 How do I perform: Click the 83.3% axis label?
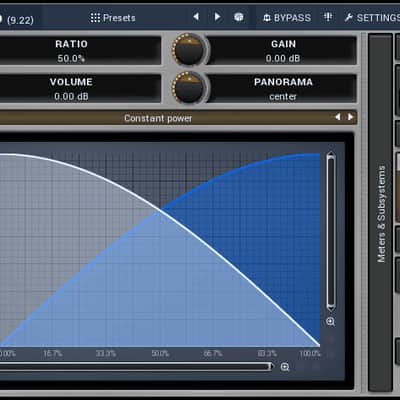[x=267, y=353]
